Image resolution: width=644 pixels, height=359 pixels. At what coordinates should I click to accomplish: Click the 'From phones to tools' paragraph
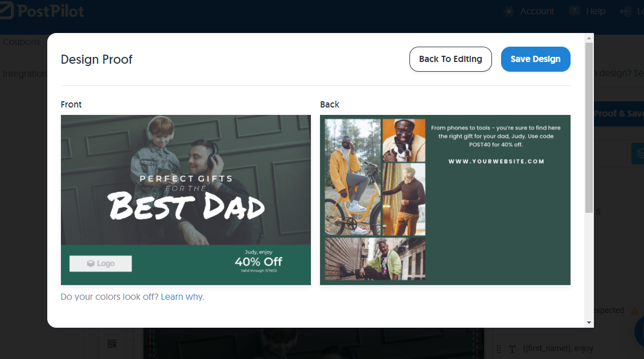496,136
